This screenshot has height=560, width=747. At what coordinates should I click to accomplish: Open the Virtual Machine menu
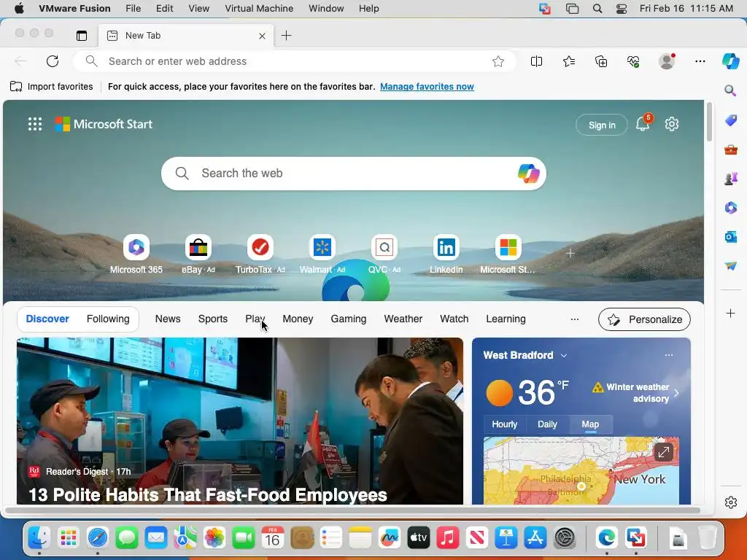pos(259,9)
